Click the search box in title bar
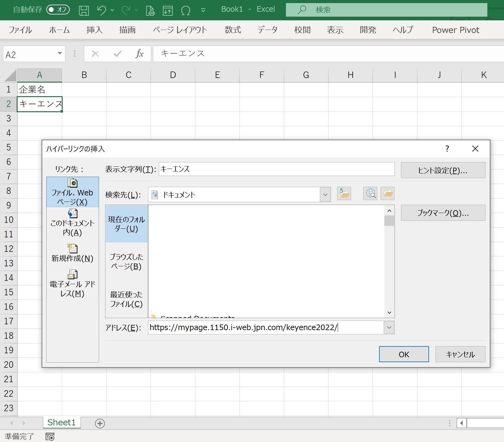The width and height of the screenshot is (504, 442). pos(386,10)
